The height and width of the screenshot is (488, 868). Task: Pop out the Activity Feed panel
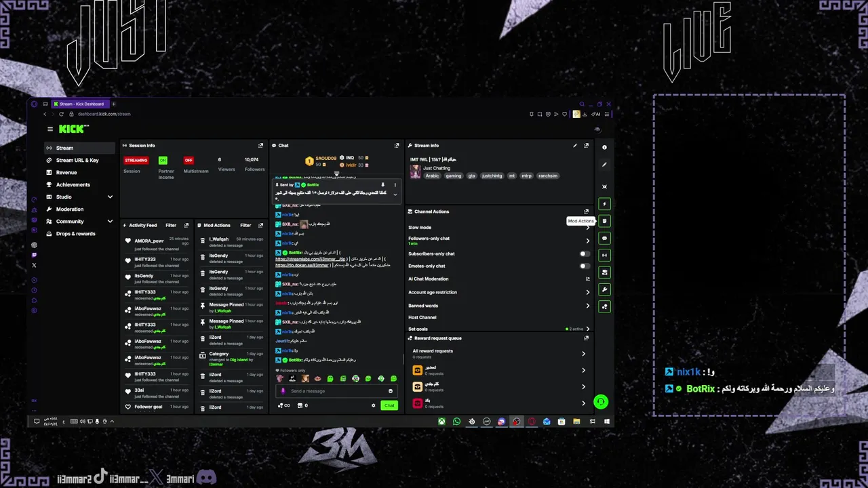tap(186, 225)
